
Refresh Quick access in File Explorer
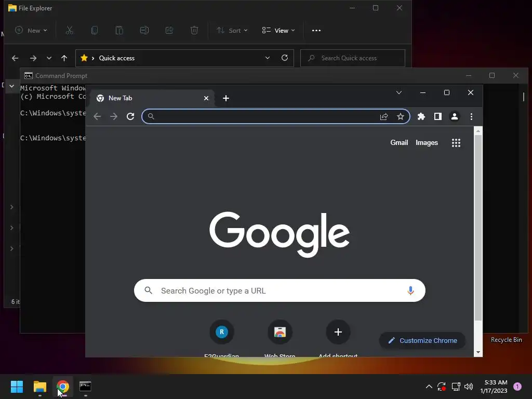tap(285, 58)
